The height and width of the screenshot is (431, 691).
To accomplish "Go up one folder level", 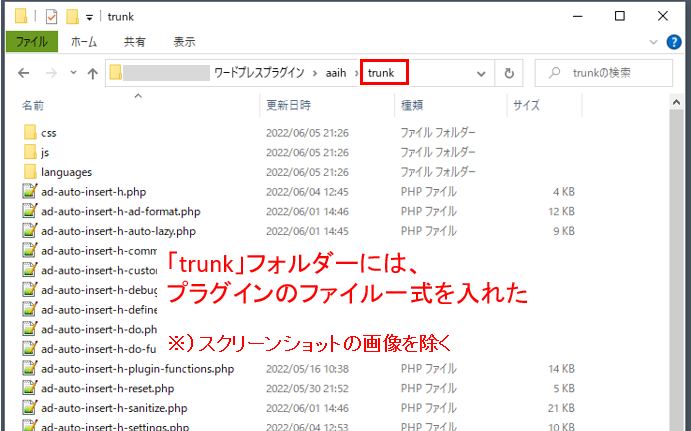I will [93, 73].
